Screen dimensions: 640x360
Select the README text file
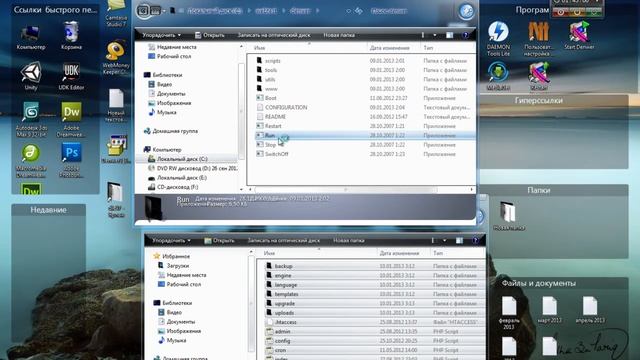pyautogui.click(x=275, y=117)
